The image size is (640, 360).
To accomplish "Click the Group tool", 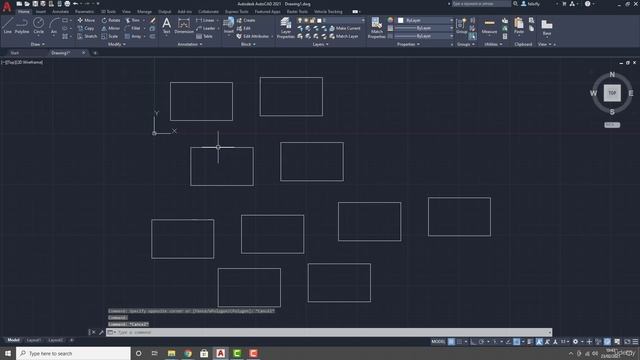I will [461, 25].
